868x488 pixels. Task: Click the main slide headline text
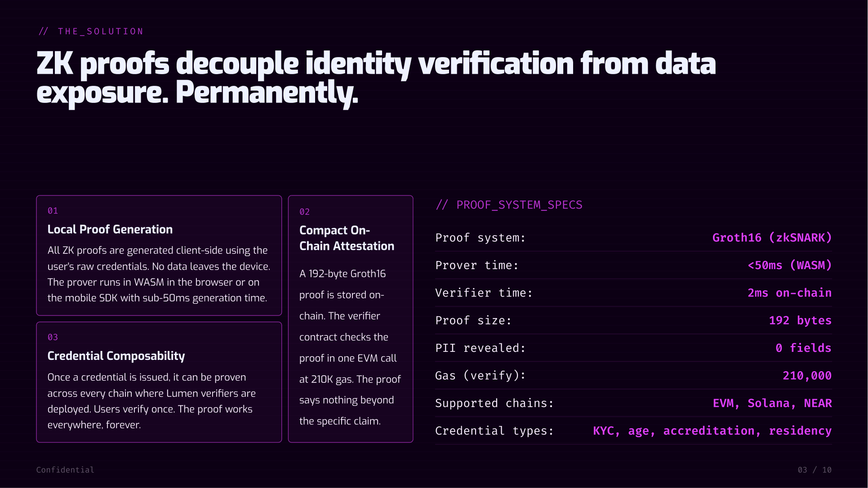[x=376, y=78]
